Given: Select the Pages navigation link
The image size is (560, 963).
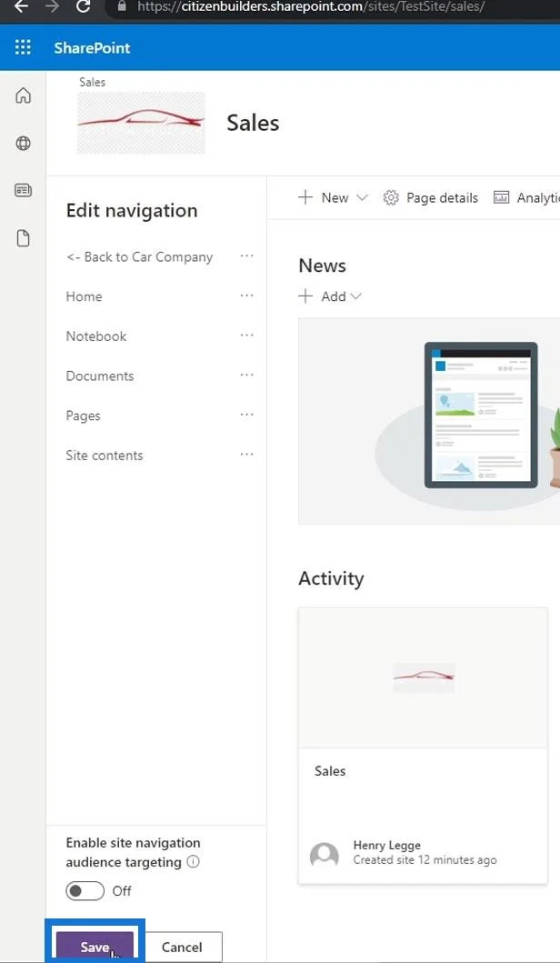Looking at the screenshot, I should click(x=83, y=416).
